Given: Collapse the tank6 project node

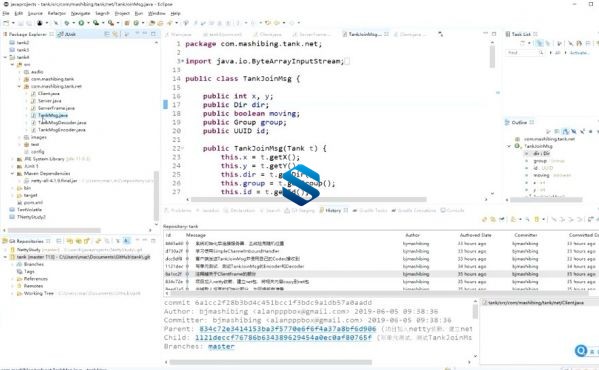Looking at the screenshot, I should coord(5,57).
